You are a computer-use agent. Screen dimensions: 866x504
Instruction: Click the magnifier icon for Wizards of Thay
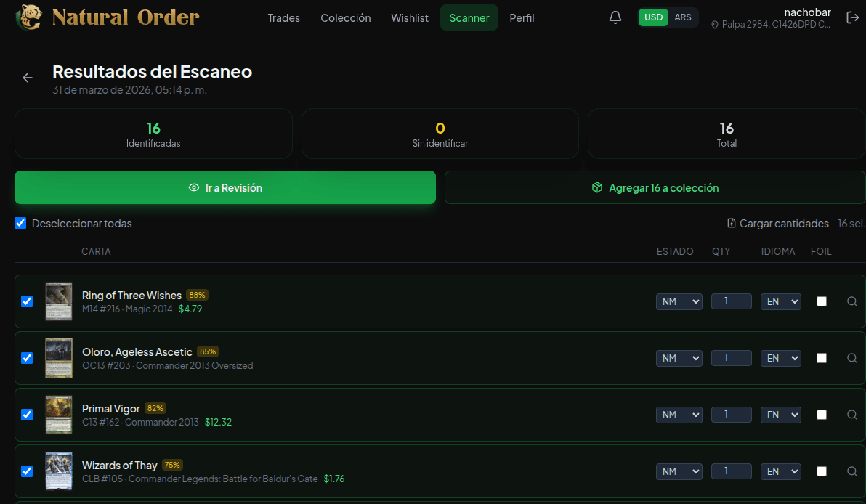852,471
